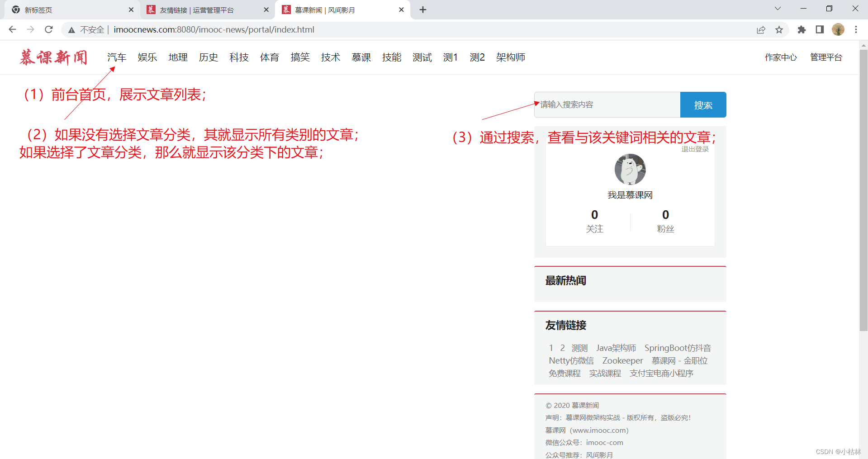Open the browser extensions puzzle icon
This screenshot has height=459, width=868.
(x=801, y=29)
